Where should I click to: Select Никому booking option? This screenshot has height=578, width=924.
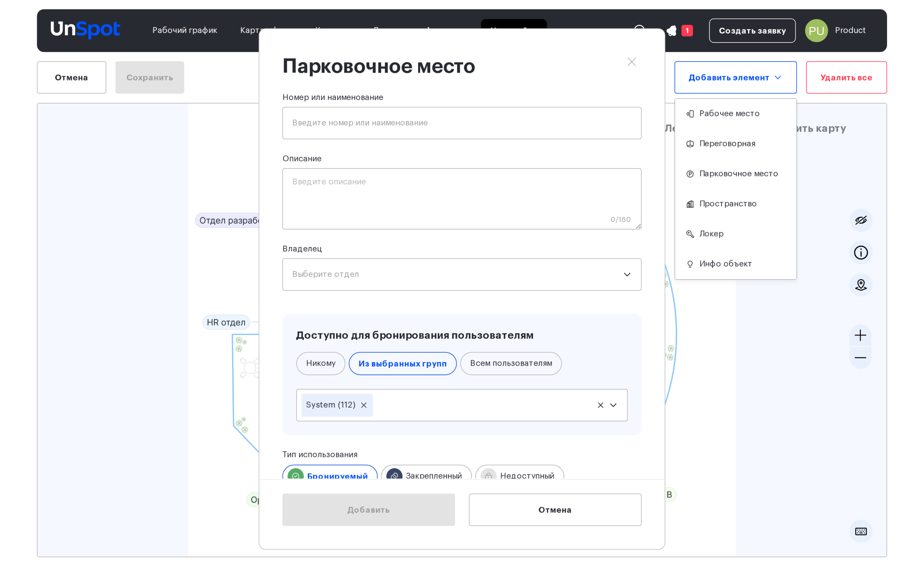pyautogui.click(x=321, y=363)
